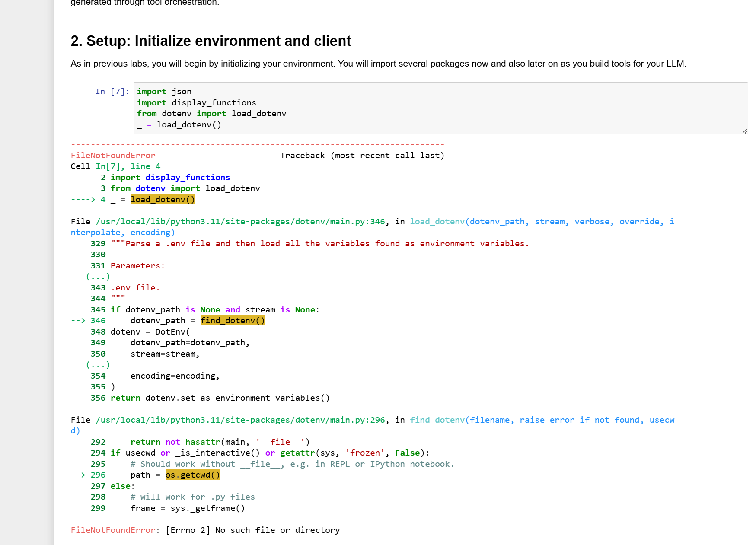Click inside the import json code line
The width and height of the screenshot is (756, 545).
164,92
